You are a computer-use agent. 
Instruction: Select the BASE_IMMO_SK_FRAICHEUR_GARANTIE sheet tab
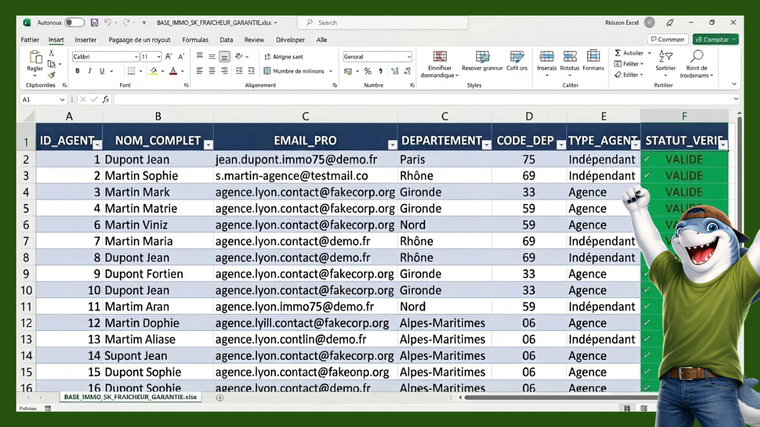click(x=131, y=397)
